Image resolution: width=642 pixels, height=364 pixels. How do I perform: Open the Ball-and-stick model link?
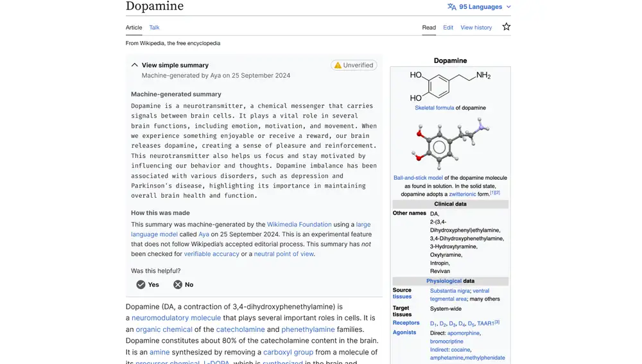[x=418, y=178]
